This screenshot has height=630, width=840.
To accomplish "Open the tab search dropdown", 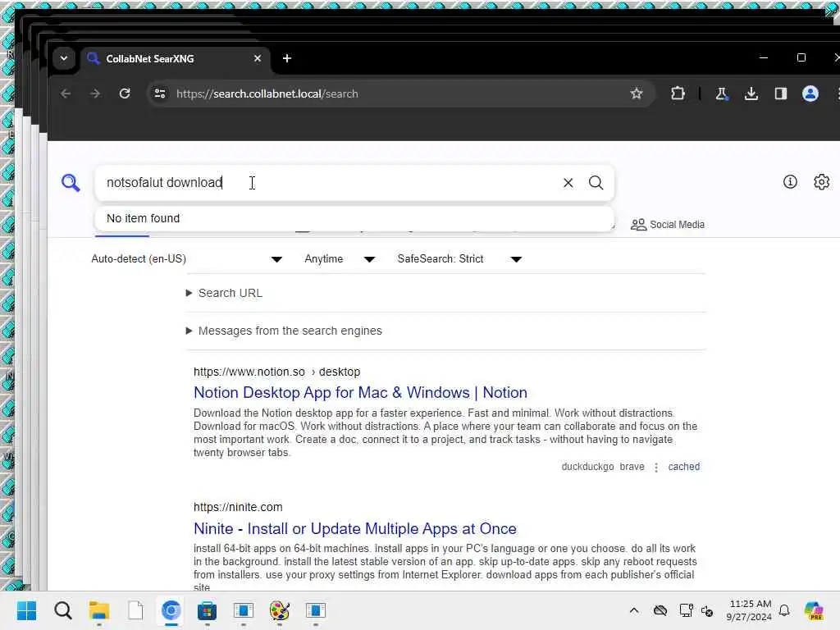I will (64, 58).
